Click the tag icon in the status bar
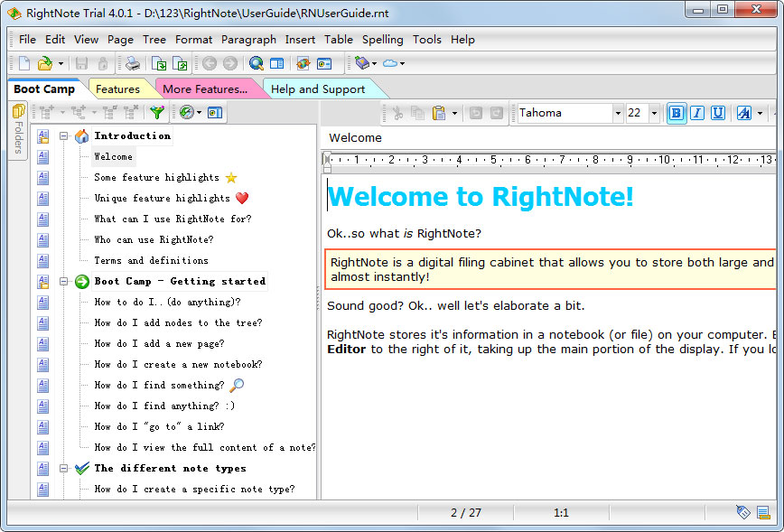Screen dimensions: 784x532 point(743,512)
